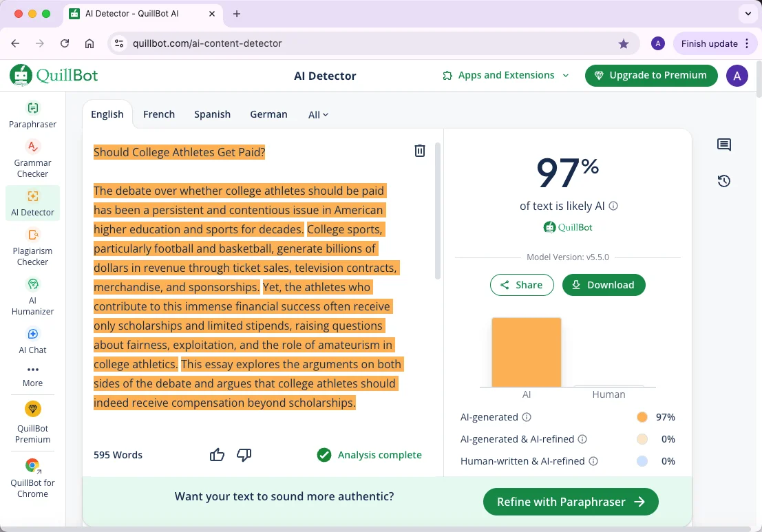This screenshot has width=762, height=532.
Task: Give thumbs down feedback
Action: [x=244, y=455]
